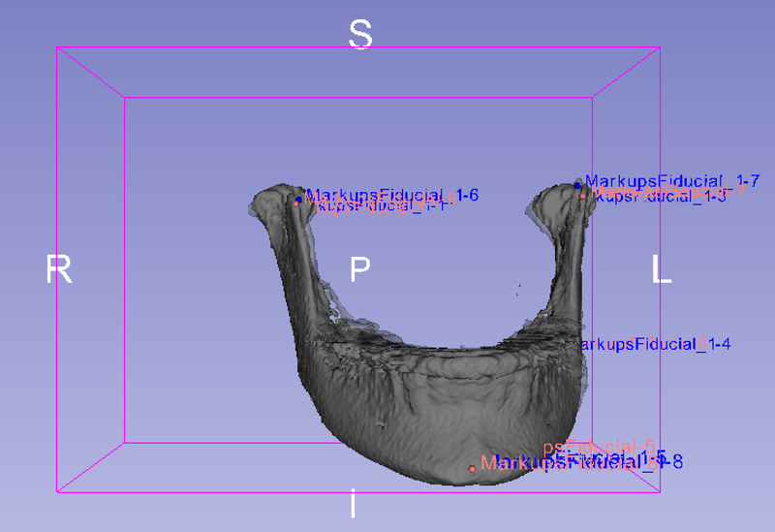Click the L left orientation label
This screenshot has width=775, height=532.
click(662, 270)
